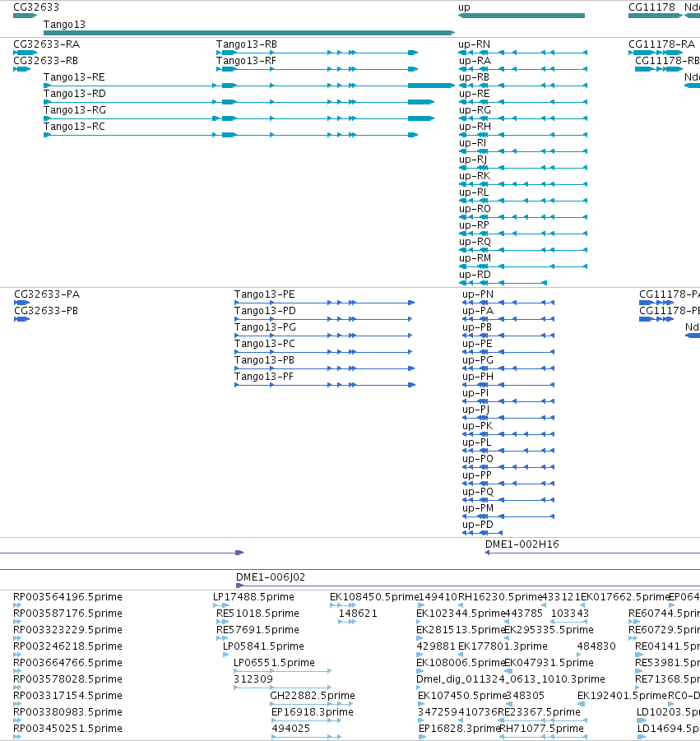Click transcript label up-RQ
Screen dimensions: 700x741
coord(475,242)
